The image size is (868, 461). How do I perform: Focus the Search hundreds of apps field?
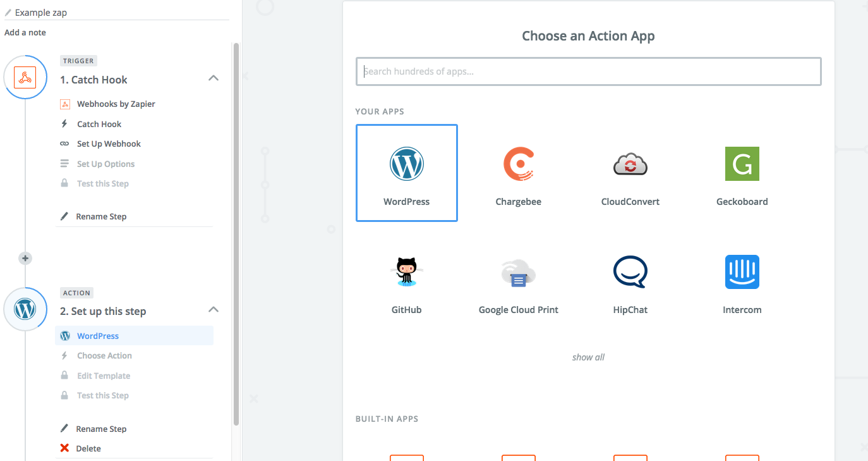coord(589,71)
